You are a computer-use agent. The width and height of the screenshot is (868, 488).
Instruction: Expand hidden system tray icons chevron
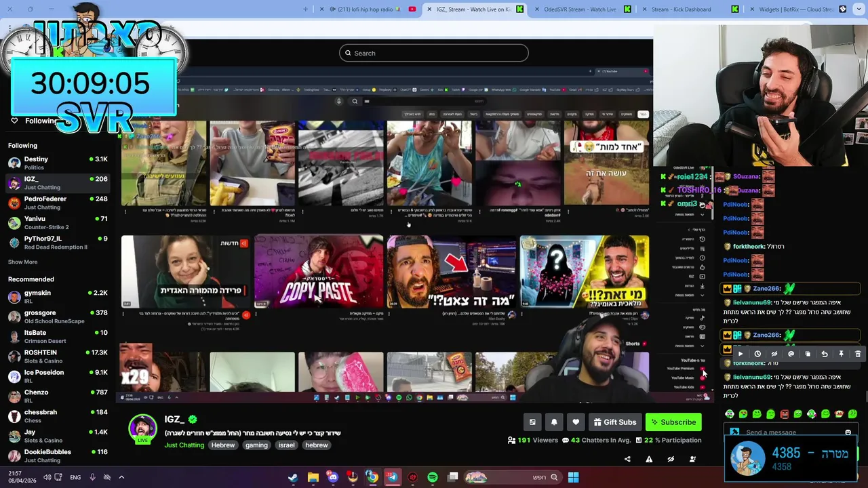tap(121, 477)
